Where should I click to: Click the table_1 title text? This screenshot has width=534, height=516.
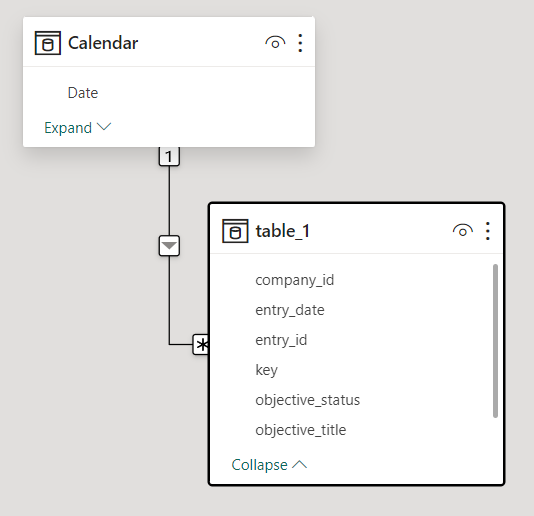tap(283, 231)
